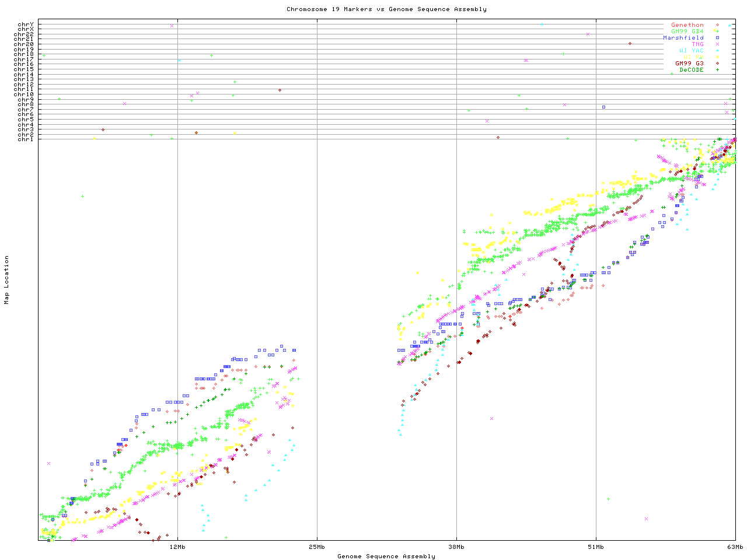Click the 12Mb tick label on x-axis
The image size is (747, 560).
[177, 547]
